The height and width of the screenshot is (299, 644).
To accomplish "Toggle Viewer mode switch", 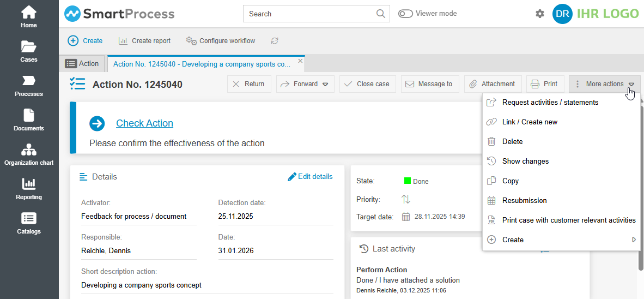I will coord(405,14).
